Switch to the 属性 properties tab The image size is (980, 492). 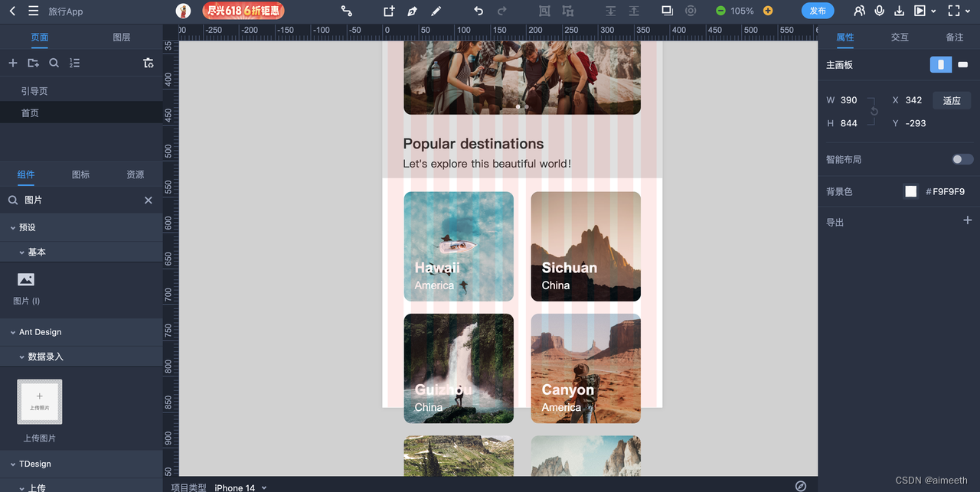(x=845, y=37)
